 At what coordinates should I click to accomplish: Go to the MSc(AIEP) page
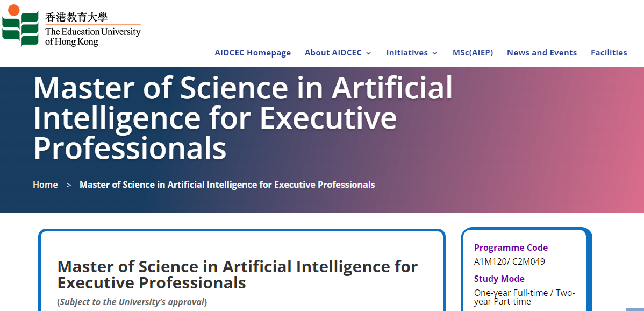point(473,53)
